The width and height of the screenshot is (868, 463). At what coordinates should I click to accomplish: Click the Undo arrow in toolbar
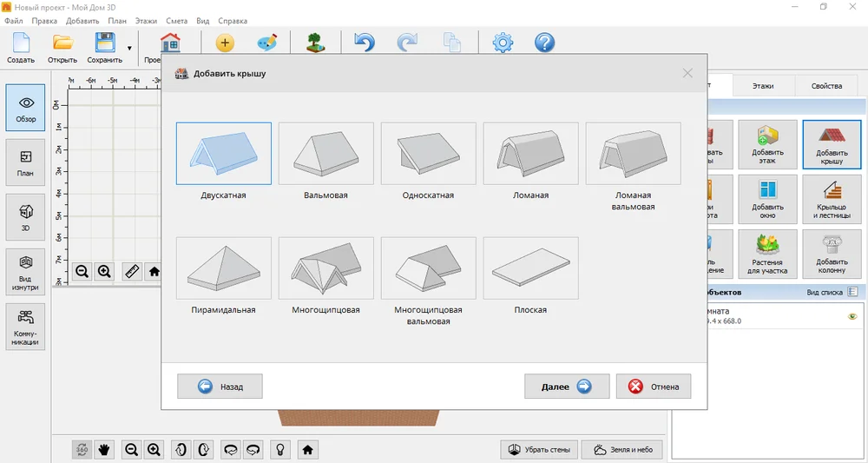pyautogui.click(x=365, y=43)
